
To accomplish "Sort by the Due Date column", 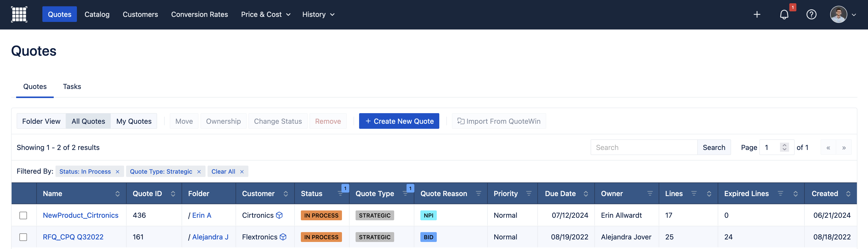I will (586, 194).
